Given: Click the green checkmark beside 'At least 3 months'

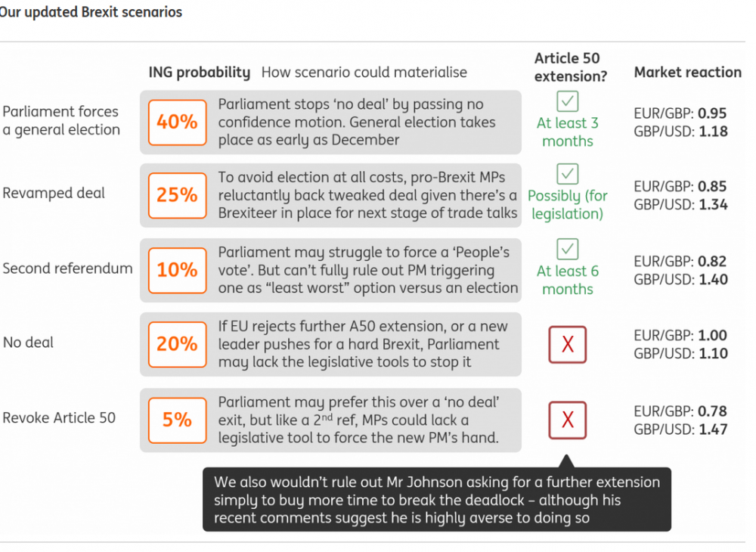Looking at the screenshot, I should tap(567, 101).
